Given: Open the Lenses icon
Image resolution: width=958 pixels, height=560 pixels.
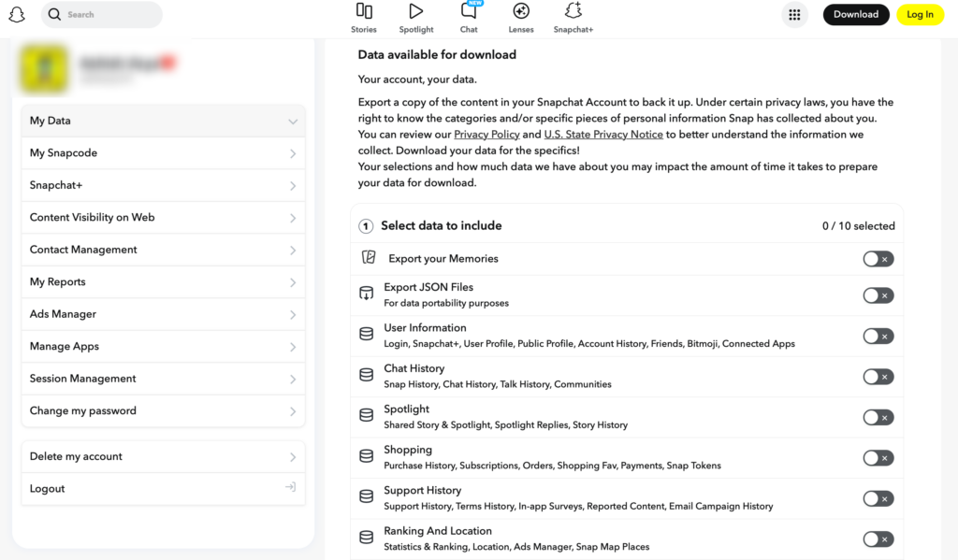Looking at the screenshot, I should 521,11.
